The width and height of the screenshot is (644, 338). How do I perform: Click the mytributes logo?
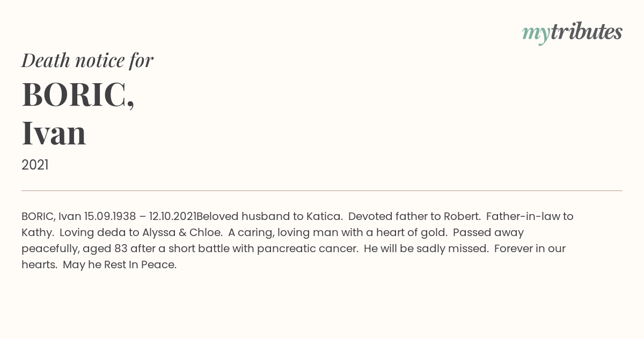pyautogui.click(x=572, y=33)
